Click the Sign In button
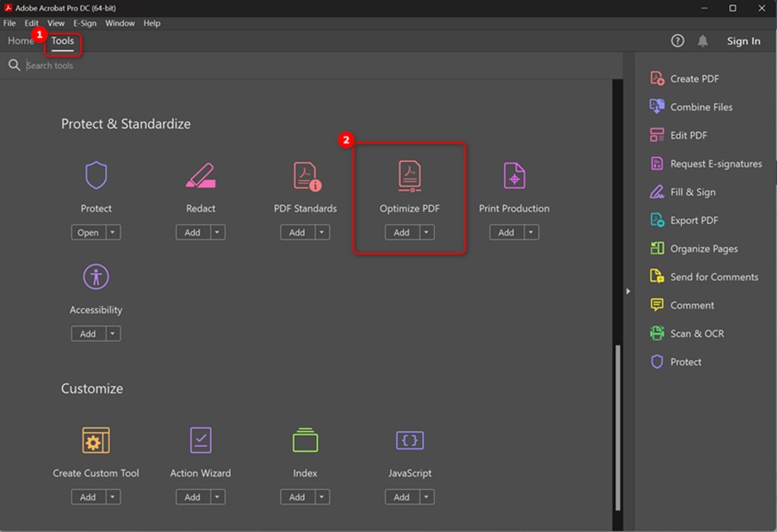The width and height of the screenshot is (777, 532). pyautogui.click(x=743, y=41)
